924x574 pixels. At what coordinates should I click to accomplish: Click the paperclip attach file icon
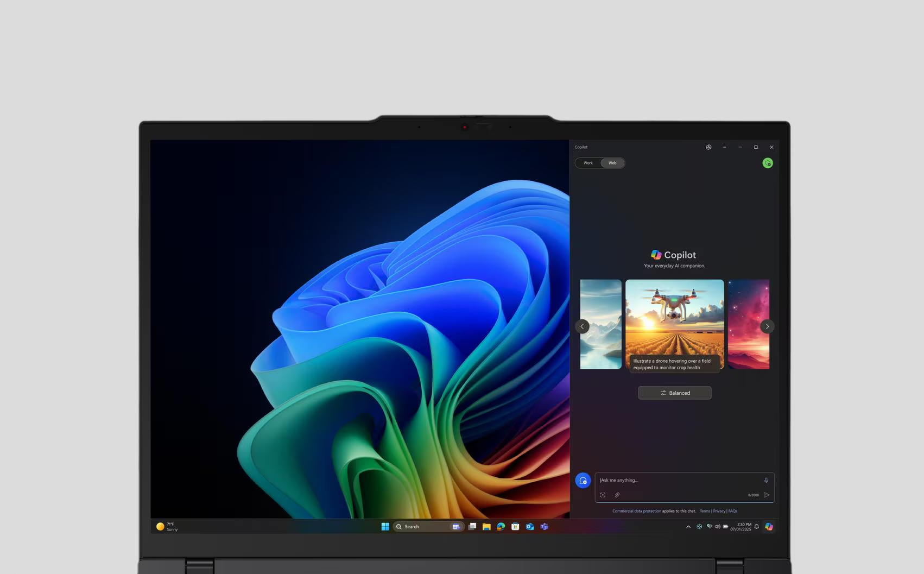(x=617, y=495)
